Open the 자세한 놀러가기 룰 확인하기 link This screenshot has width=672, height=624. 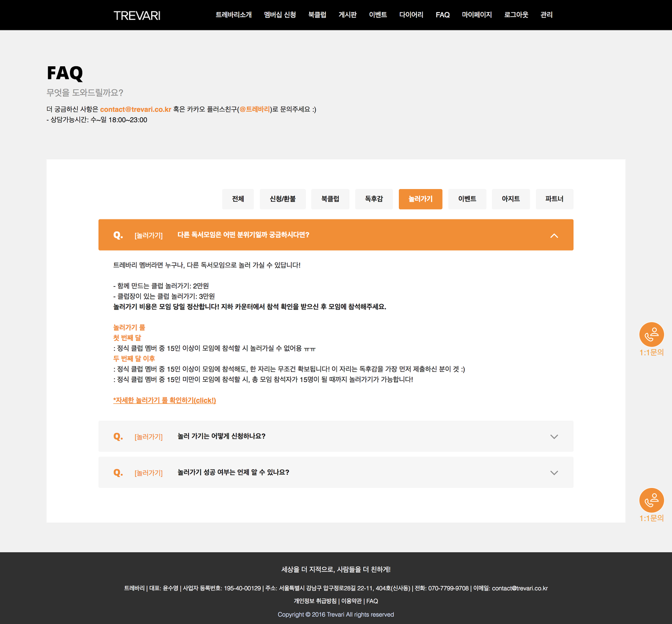(x=164, y=400)
